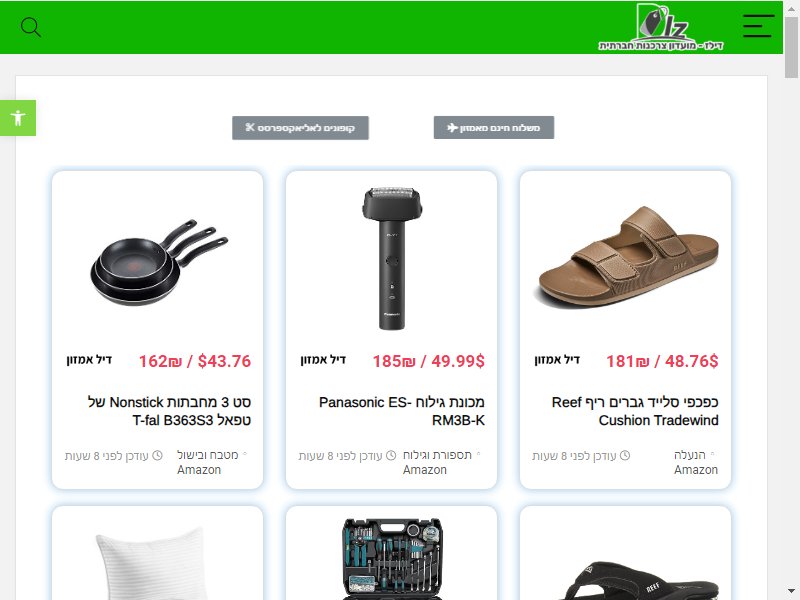Click clock icon on Panasonic shaver card
The width and height of the screenshot is (800, 600).
[x=391, y=455]
